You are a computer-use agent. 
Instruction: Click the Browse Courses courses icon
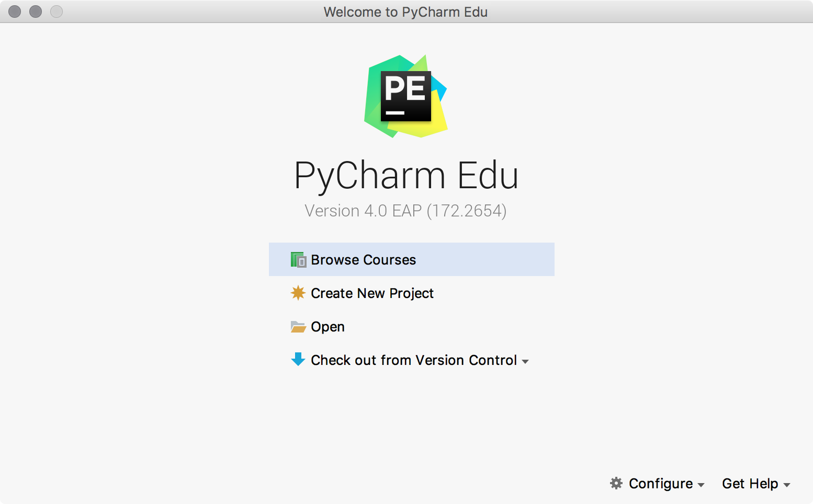click(x=298, y=259)
